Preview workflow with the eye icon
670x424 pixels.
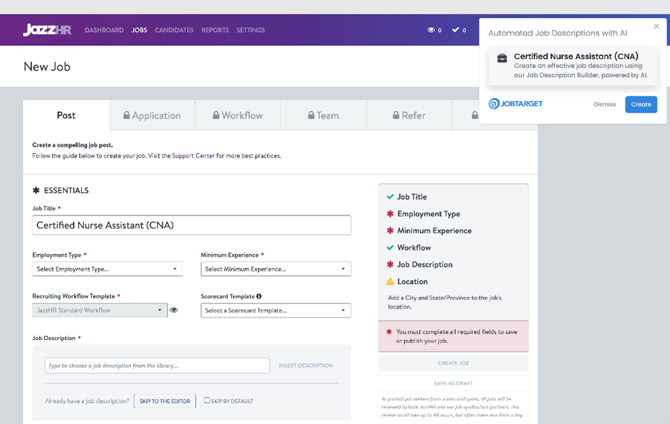click(x=174, y=311)
